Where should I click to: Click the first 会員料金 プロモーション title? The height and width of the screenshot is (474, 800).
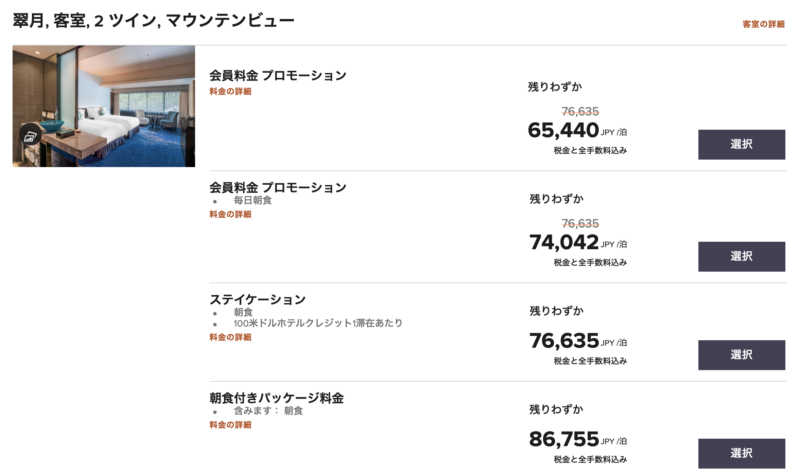click(278, 76)
